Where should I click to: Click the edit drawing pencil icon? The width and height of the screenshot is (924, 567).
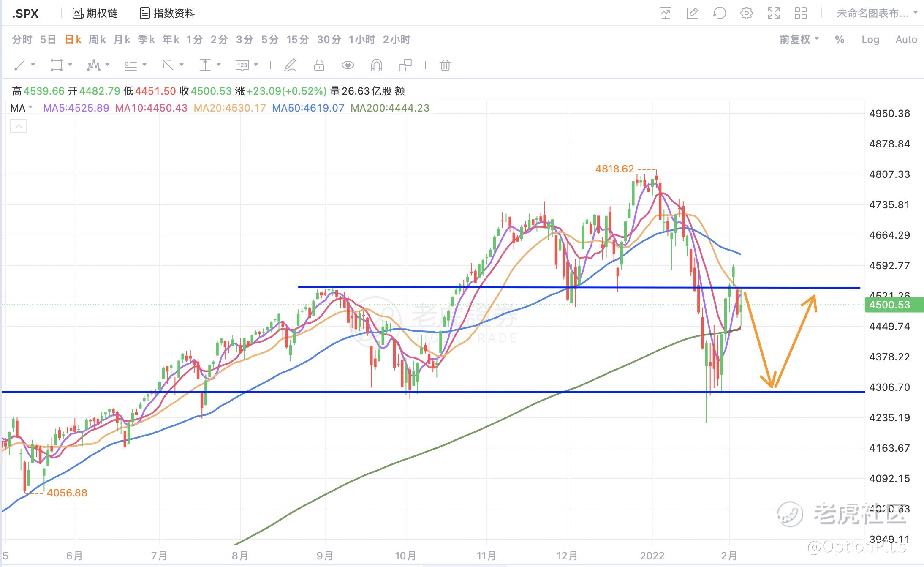coord(692,14)
